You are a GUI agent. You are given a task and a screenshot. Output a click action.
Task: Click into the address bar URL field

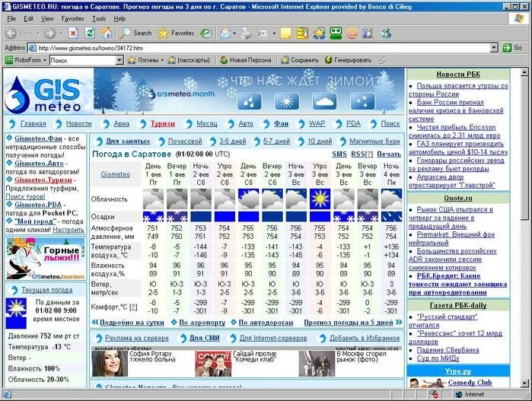tap(260, 48)
